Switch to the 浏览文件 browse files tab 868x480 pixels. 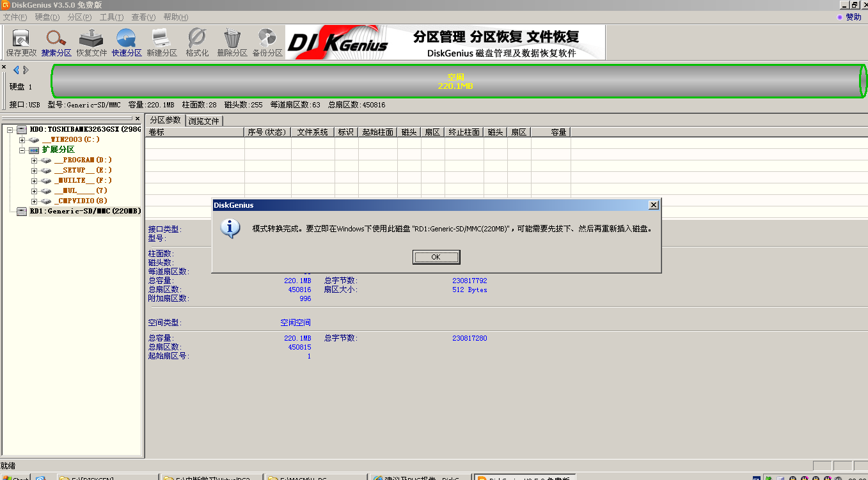click(x=203, y=121)
